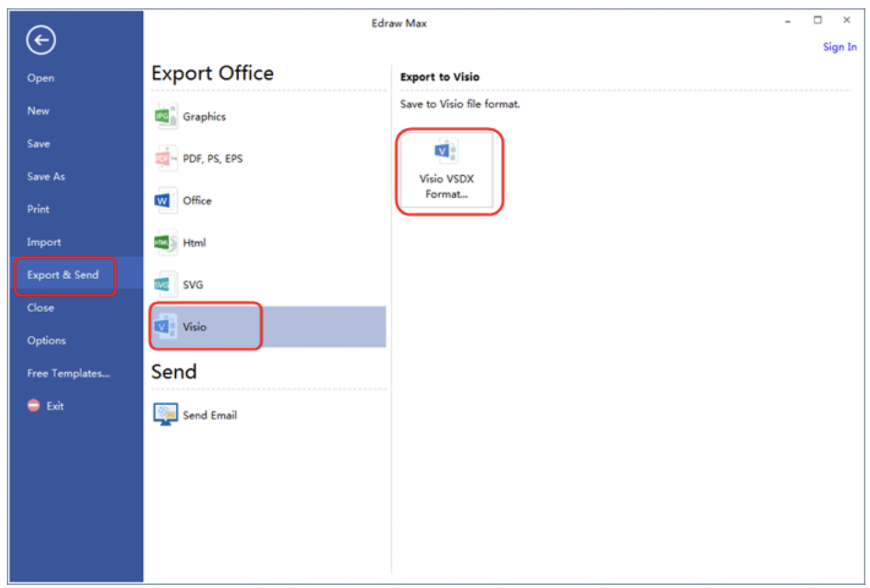Select Export & Send in sidebar
This screenshot has width=870, height=588.
63,275
